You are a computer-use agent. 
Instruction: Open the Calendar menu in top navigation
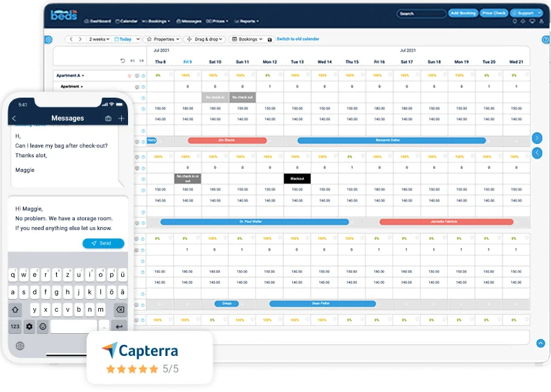[x=126, y=21]
